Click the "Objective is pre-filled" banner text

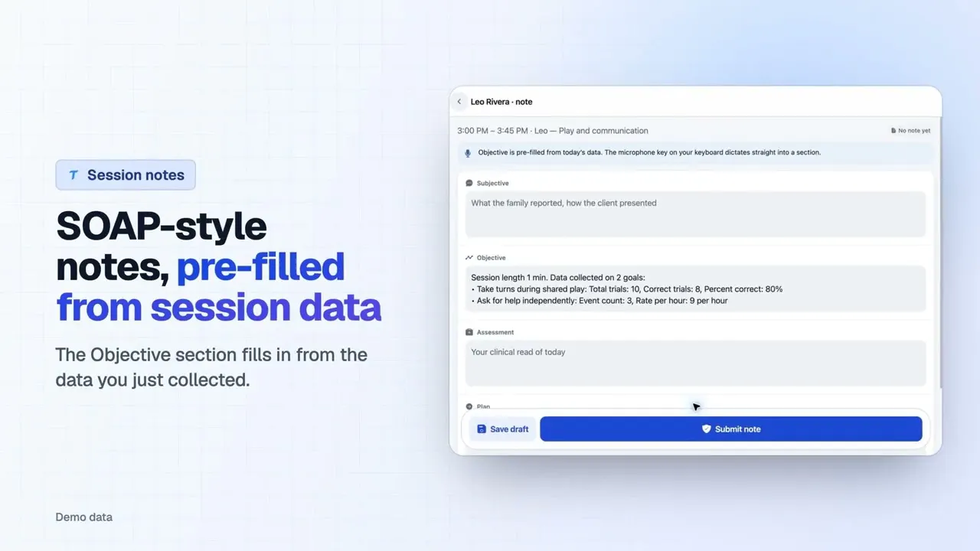[x=649, y=153]
